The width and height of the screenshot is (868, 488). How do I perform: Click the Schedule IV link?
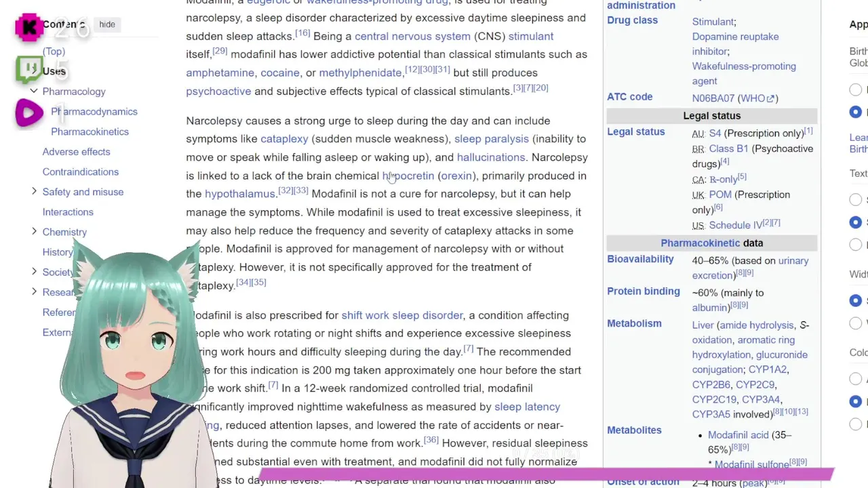click(736, 226)
